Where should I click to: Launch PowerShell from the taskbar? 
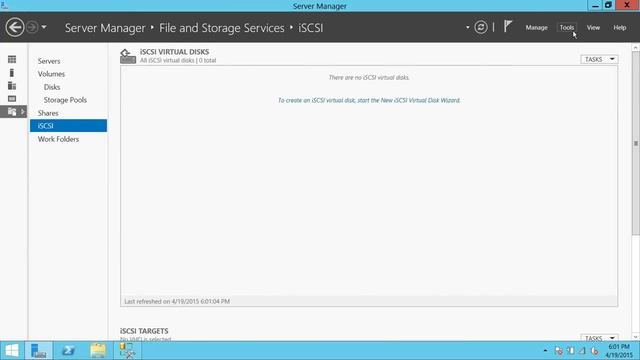(x=69, y=350)
